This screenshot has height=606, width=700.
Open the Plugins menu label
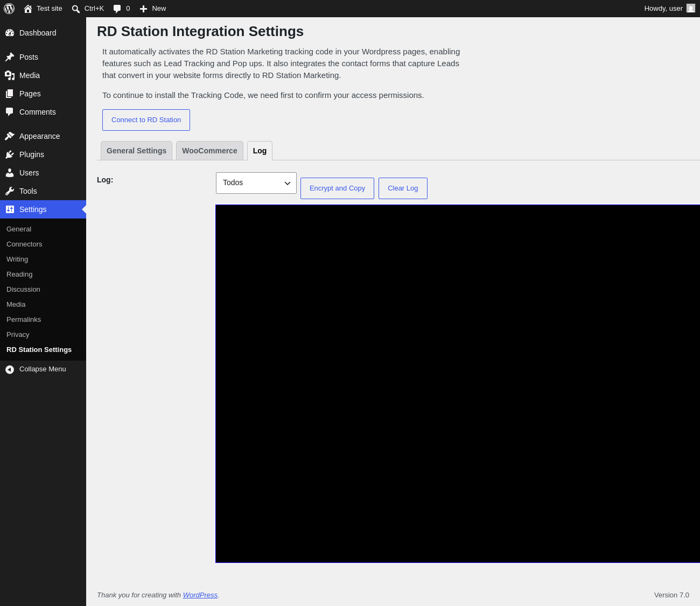(32, 154)
